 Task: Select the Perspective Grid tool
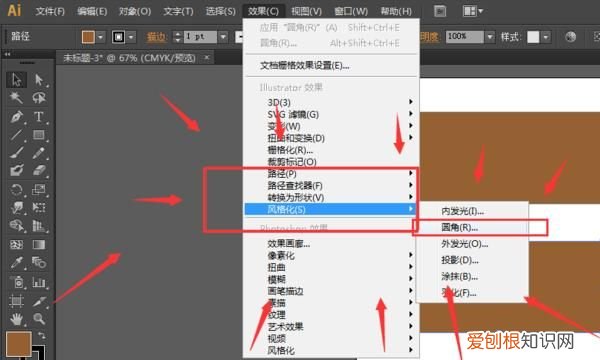tap(39, 226)
